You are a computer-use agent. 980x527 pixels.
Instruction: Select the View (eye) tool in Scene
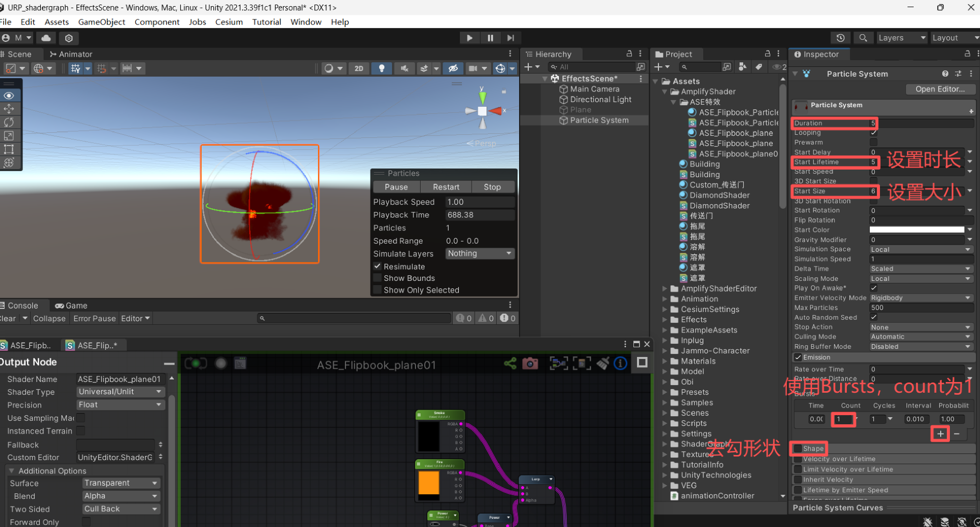(x=9, y=95)
